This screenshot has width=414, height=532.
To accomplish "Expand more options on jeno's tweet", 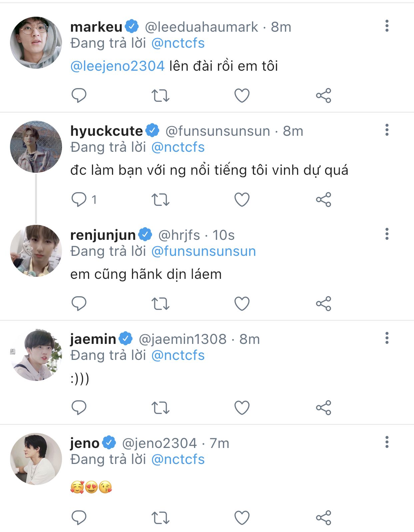I will tap(387, 442).
